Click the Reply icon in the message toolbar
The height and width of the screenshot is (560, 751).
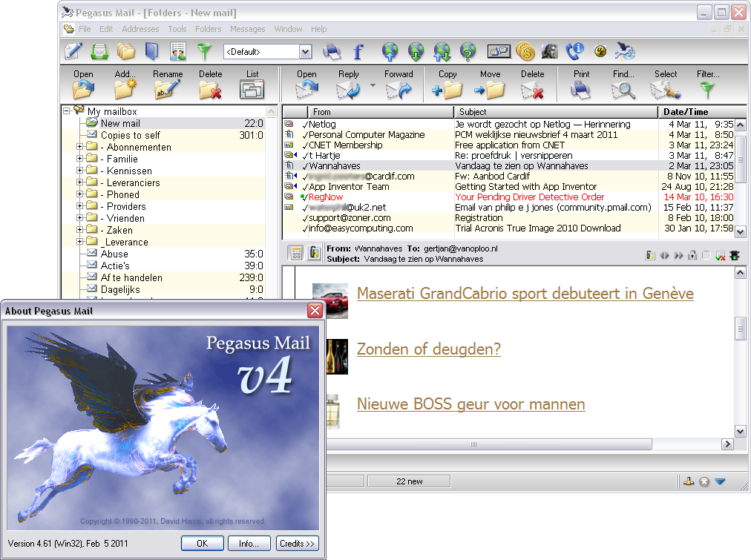pos(347,90)
